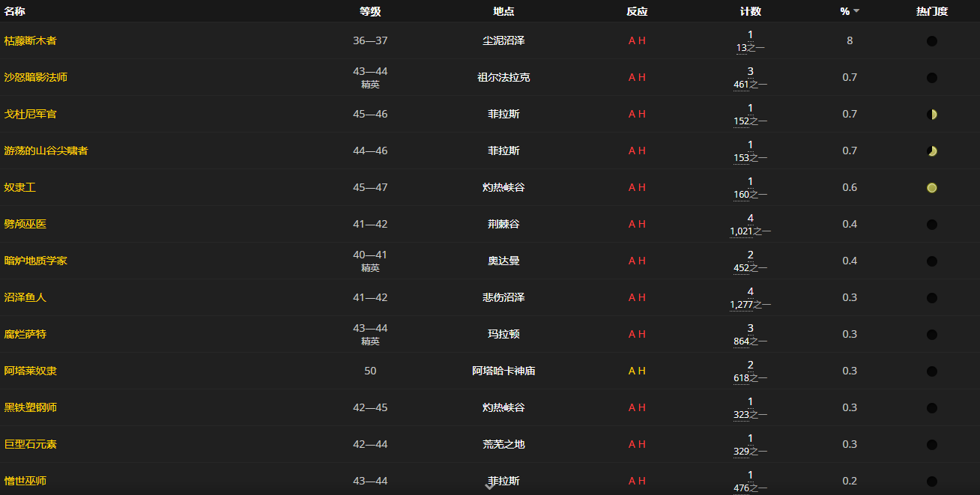Open the 巨型石元素 NPC link
The height and width of the screenshot is (495, 980).
(x=30, y=444)
